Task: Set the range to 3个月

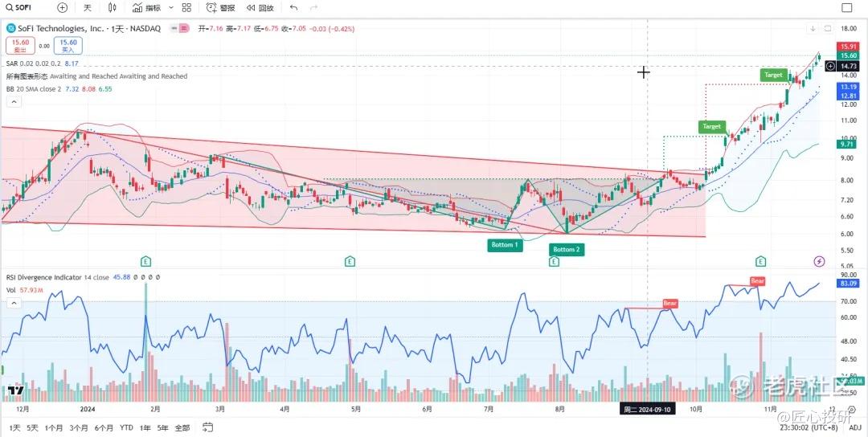Action: click(79, 427)
